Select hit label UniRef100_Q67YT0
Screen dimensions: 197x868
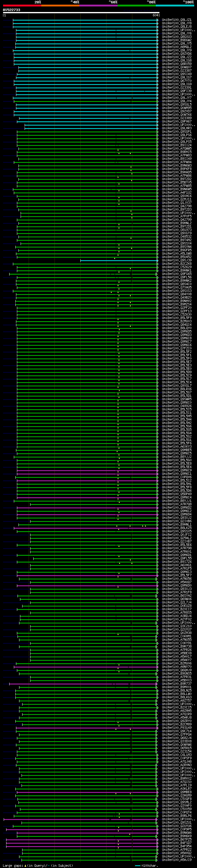tap(177, 81)
